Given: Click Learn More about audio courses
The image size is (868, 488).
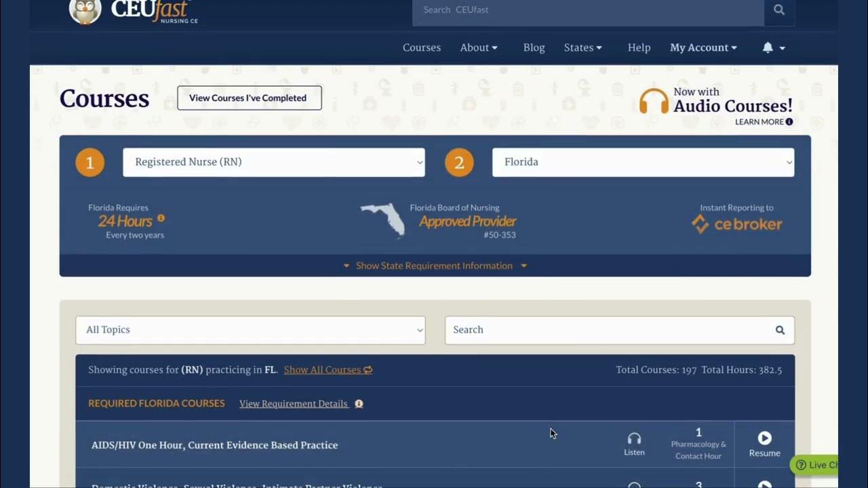Looking at the screenshot, I should [x=759, y=122].
